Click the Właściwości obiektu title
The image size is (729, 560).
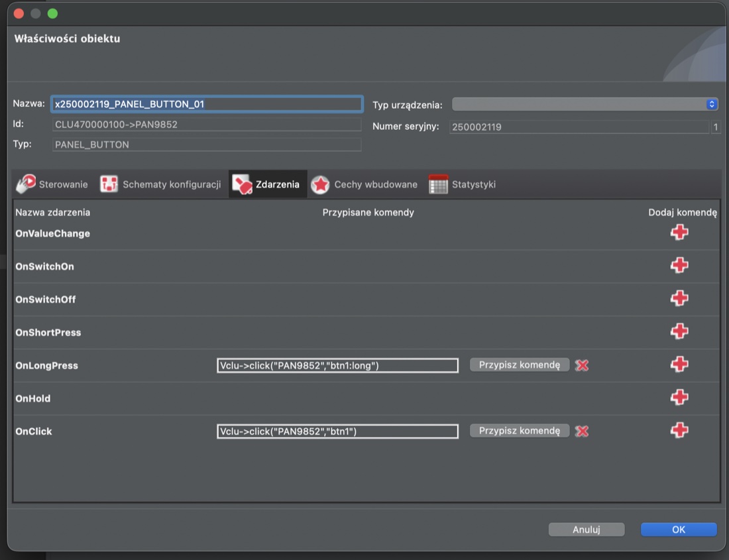67,38
